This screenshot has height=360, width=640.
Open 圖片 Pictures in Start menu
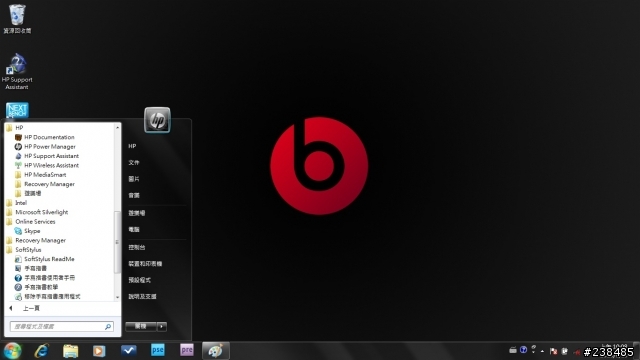tap(133, 179)
